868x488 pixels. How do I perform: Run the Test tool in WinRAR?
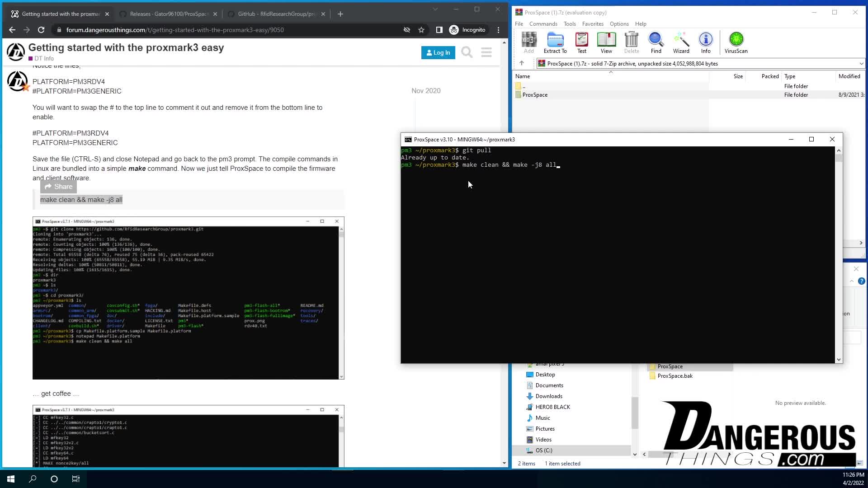coord(582,42)
